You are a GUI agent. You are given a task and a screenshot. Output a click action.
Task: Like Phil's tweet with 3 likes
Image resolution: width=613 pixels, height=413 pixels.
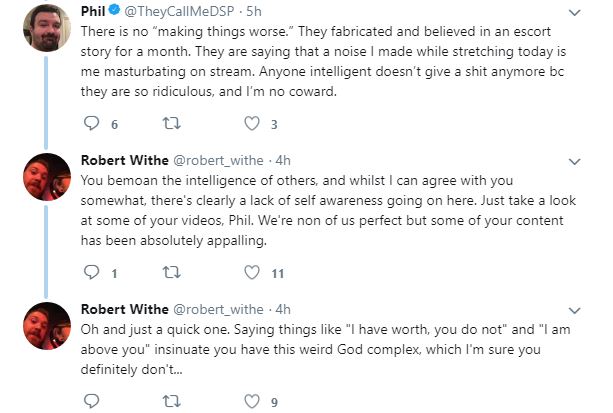pos(252,124)
